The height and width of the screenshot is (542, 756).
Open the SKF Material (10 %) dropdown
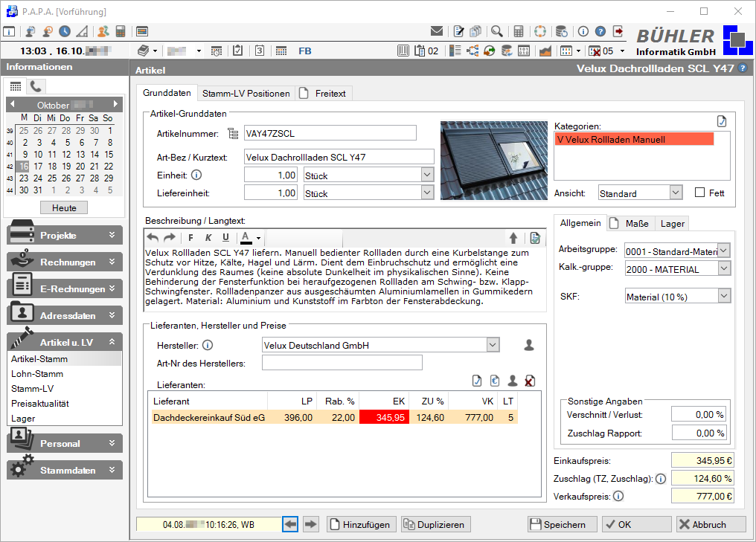[x=724, y=296]
